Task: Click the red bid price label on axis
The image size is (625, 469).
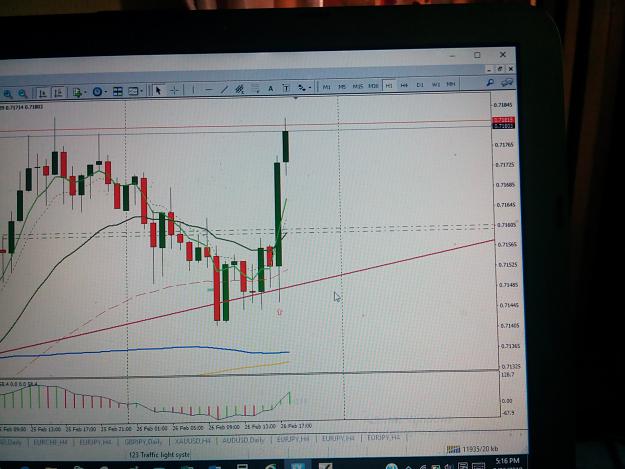Action: 503,120
